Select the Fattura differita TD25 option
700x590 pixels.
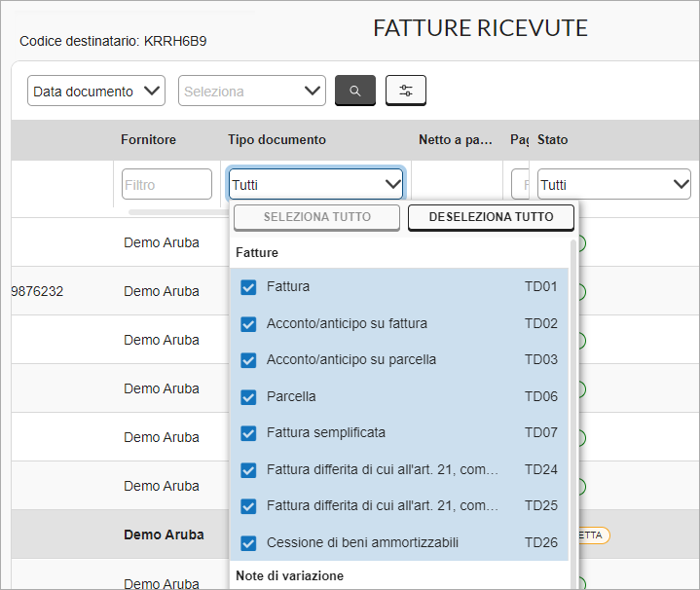399,505
